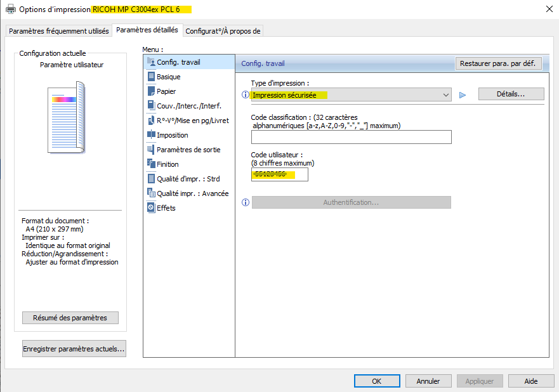Click the Code classification input field
Image resolution: width=559 pixels, height=392 pixels.
click(x=351, y=137)
